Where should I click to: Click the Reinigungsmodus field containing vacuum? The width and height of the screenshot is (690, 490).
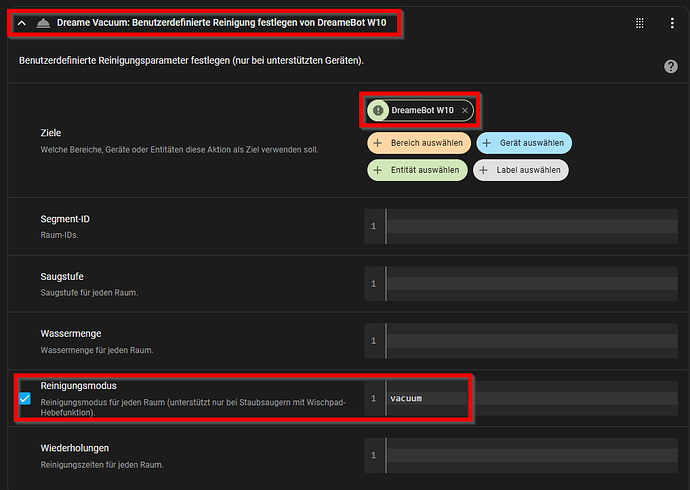[521, 398]
